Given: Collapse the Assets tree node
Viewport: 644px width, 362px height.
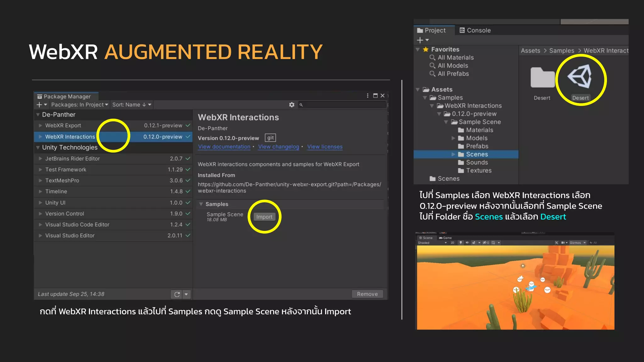Looking at the screenshot, I should click(418, 90).
